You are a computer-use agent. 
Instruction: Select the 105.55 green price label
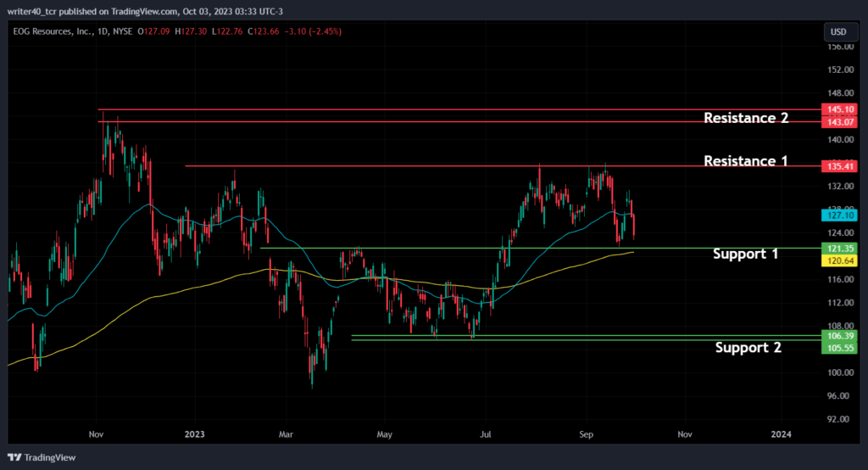(839, 348)
